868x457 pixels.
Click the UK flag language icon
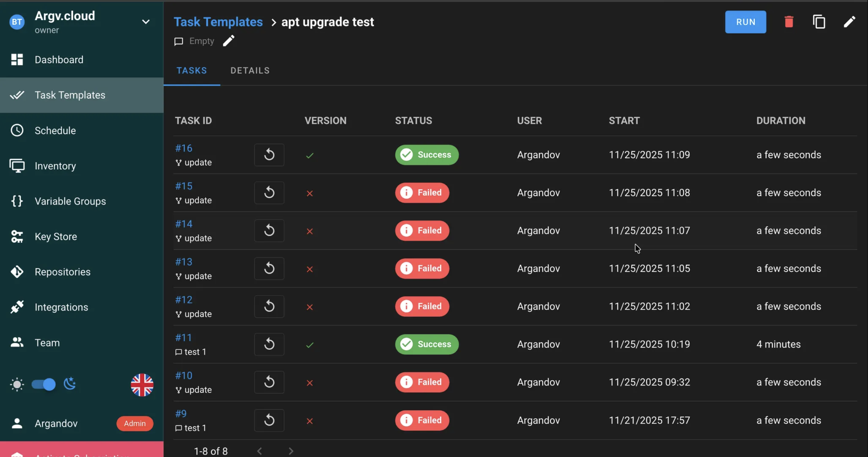coord(142,385)
